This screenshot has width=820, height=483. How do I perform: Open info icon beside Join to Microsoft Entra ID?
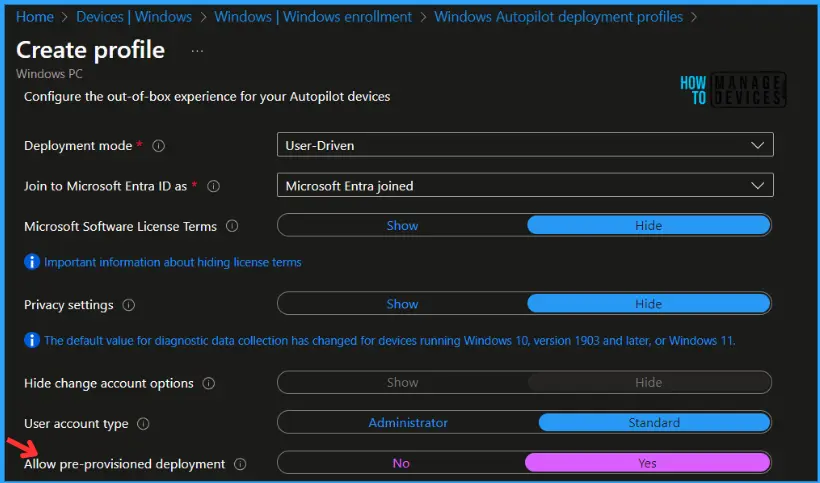point(213,186)
